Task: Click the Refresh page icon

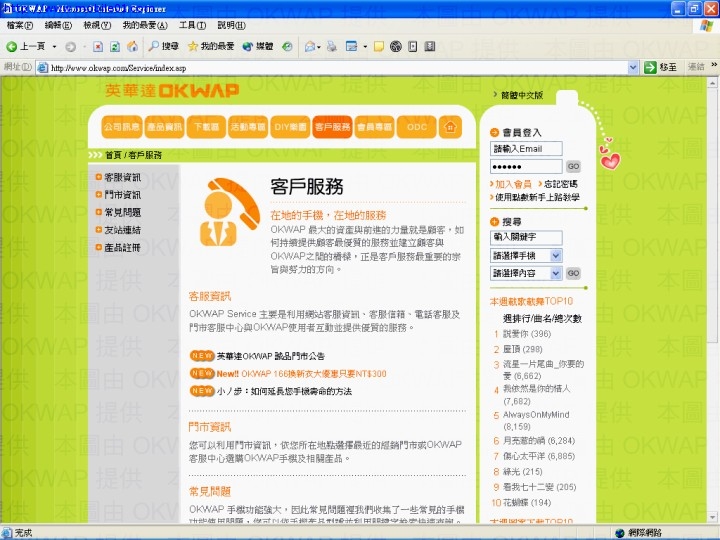Action: tap(115, 46)
